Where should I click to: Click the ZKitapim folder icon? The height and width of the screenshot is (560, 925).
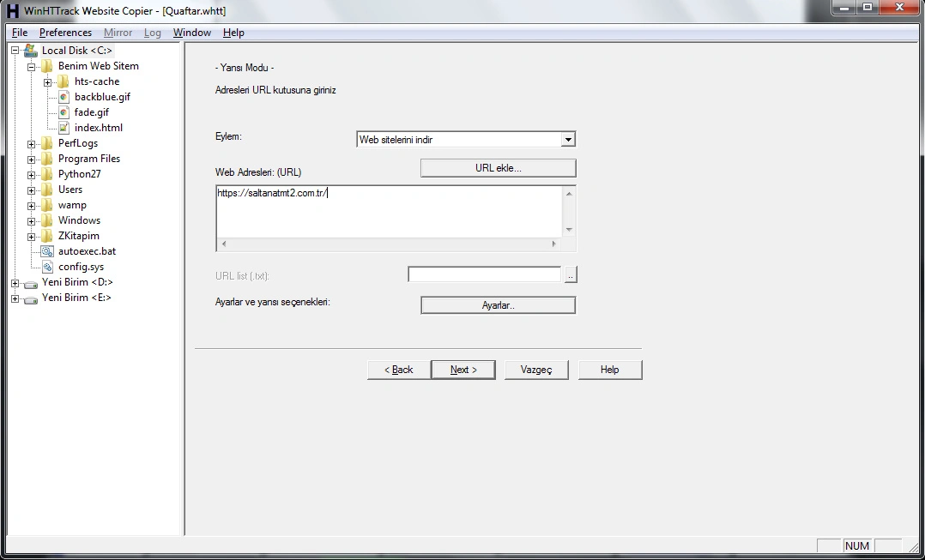(x=46, y=236)
